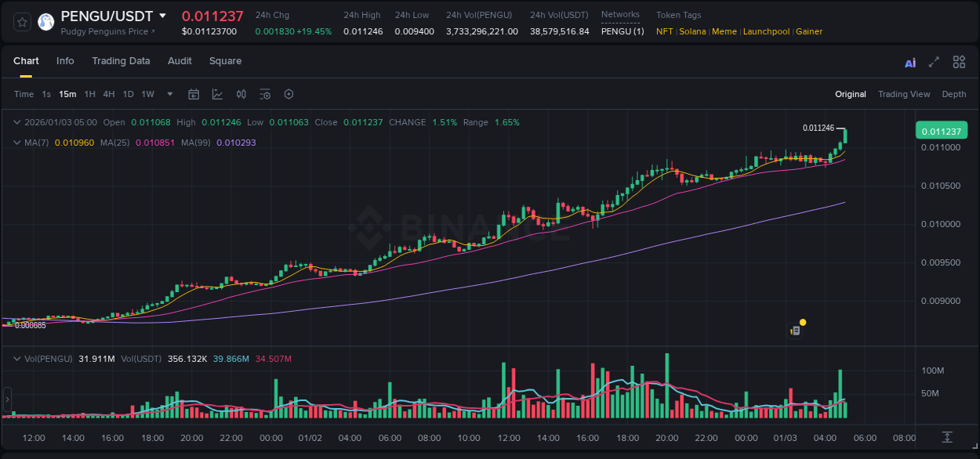Open the extra timeframe dropdown beside 1W
The image size is (980, 459).
169,94
